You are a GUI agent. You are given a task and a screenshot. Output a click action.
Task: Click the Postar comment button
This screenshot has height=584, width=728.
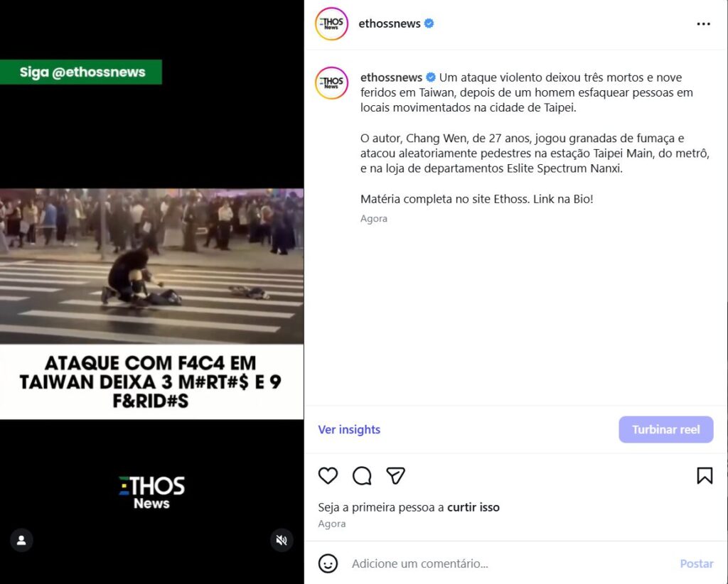(696, 563)
